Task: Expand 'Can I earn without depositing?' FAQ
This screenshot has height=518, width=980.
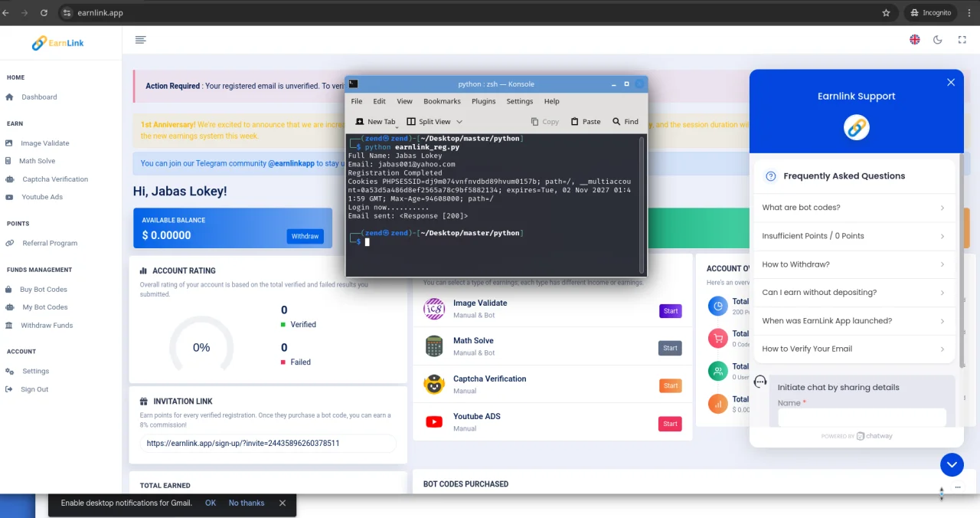Action: point(854,292)
